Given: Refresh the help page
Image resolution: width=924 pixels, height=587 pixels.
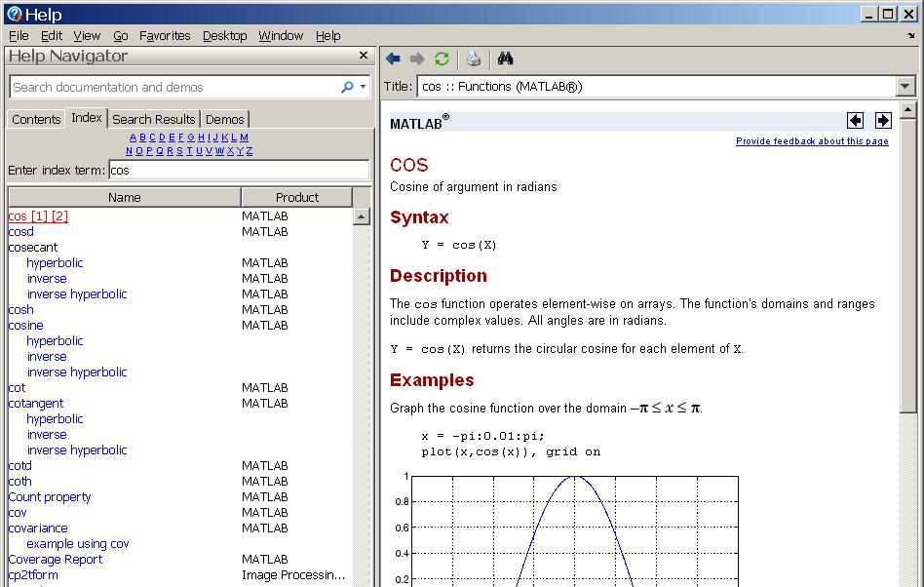Looking at the screenshot, I should (442, 59).
